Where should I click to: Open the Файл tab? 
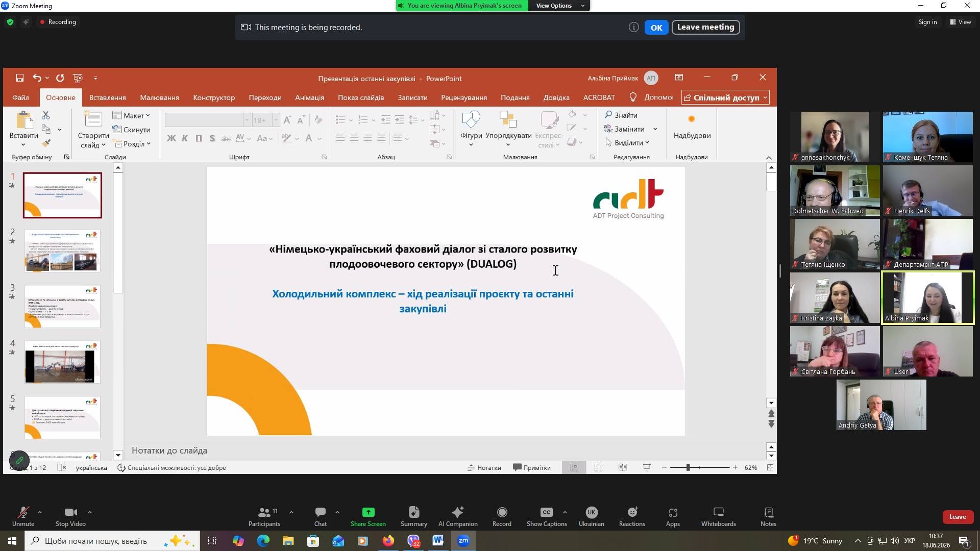pyautogui.click(x=20, y=97)
